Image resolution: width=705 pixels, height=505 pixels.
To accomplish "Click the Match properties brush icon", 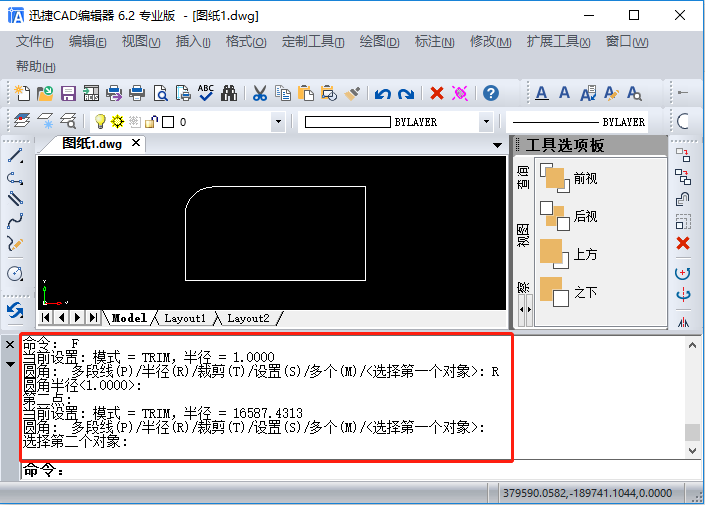I will (x=352, y=93).
